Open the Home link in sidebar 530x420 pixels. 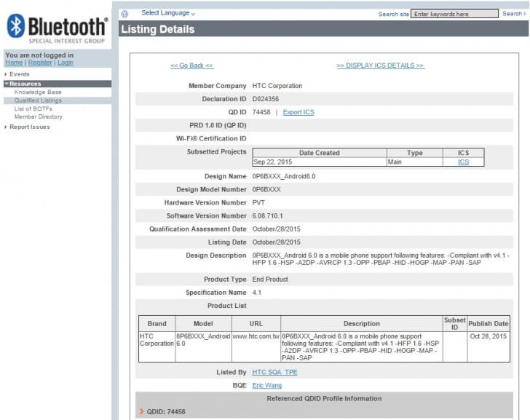click(14, 63)
